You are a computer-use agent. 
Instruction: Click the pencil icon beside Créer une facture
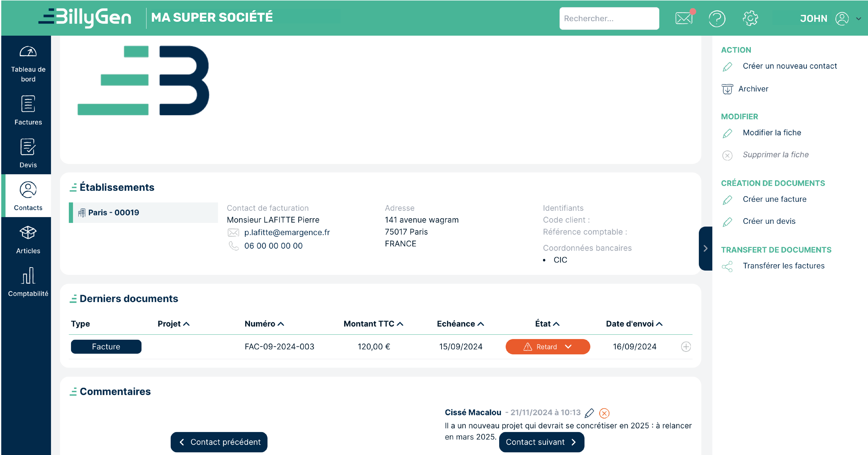[x=727, y=200]
